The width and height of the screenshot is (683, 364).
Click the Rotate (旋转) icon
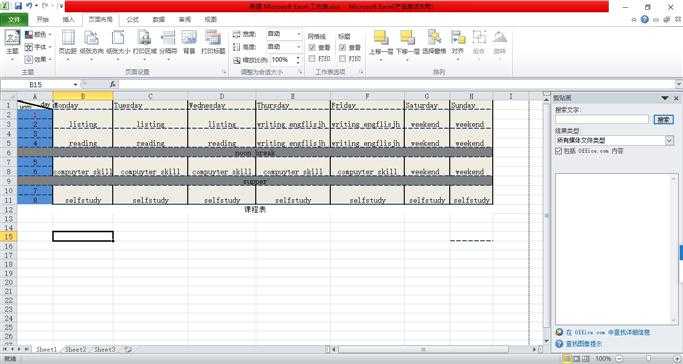[500, 38]
